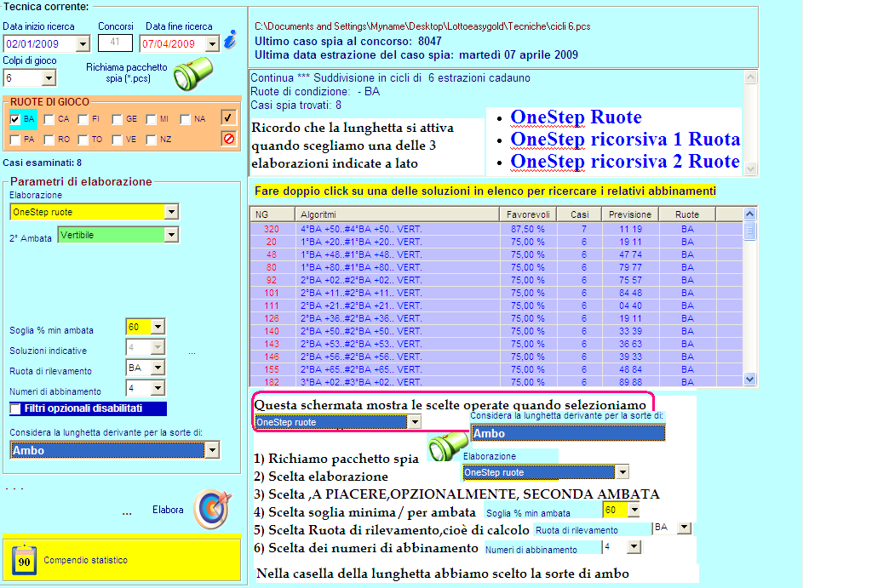
Task: Click the OneStep Ruote link
Action: [577, 117]
